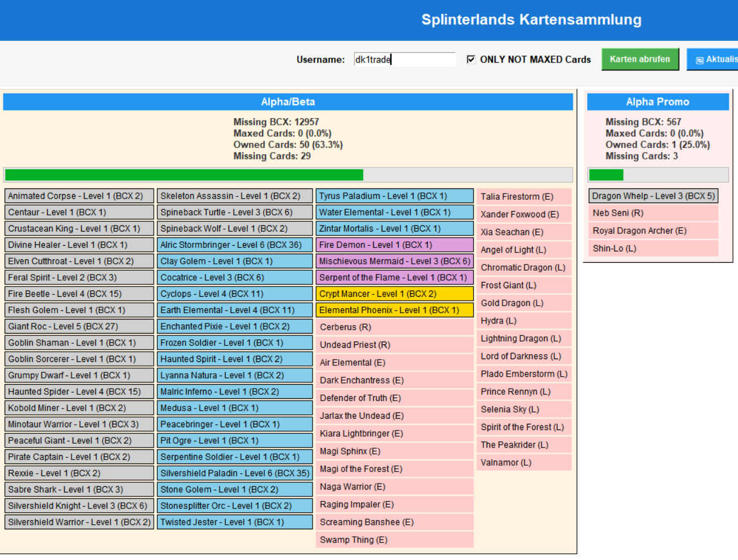Click the blue Aktualisieren button
This screenshot has width=738, height=560.
pyautogui.click(x=714, y=60)
